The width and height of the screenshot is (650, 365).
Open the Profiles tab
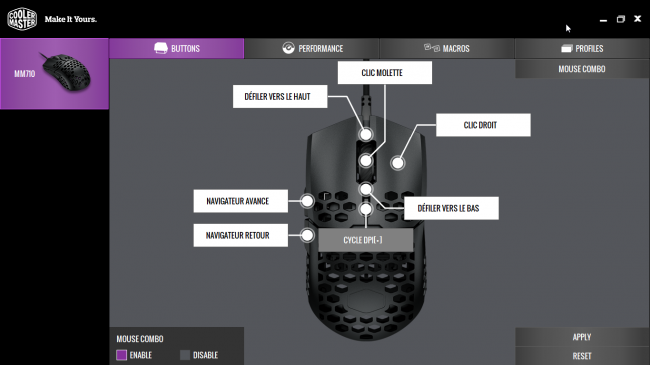582,49
